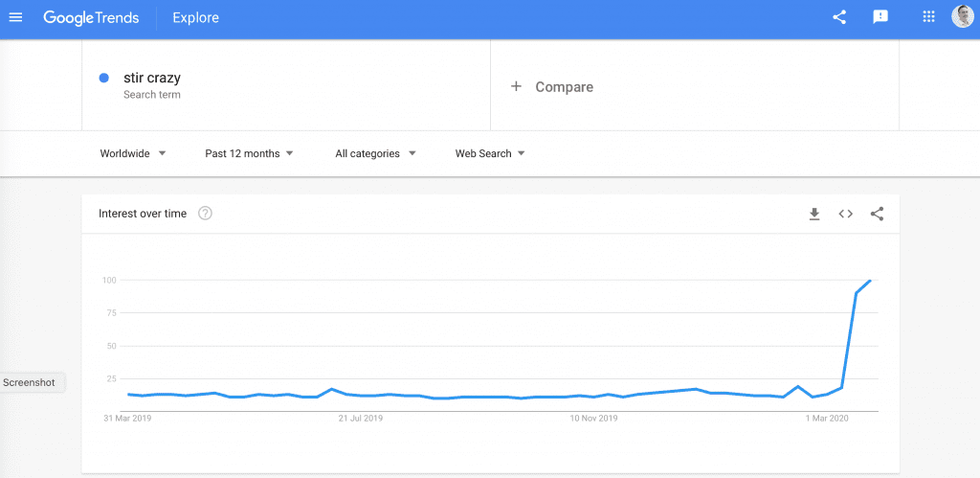Open the user account avatar
Screen dimensions: 980x478
(x=963, y=17)
